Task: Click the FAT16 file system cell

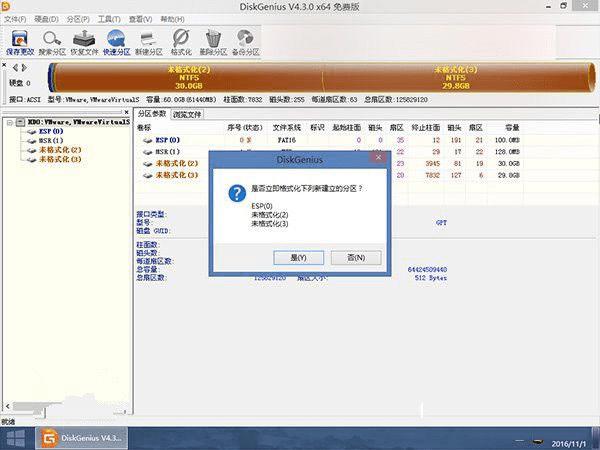Action: pyautogui.click(x=287, y=140)
